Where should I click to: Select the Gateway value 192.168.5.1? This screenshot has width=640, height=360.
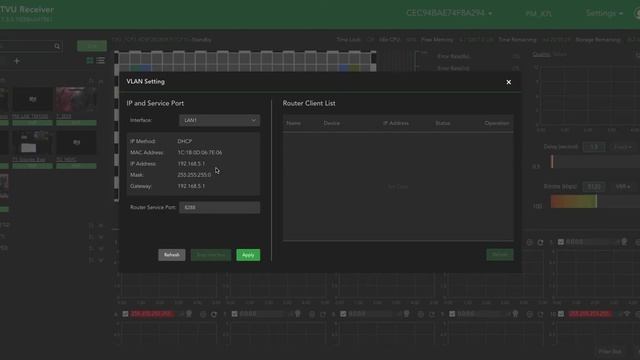pyautogui.click(x=191, y=186)
